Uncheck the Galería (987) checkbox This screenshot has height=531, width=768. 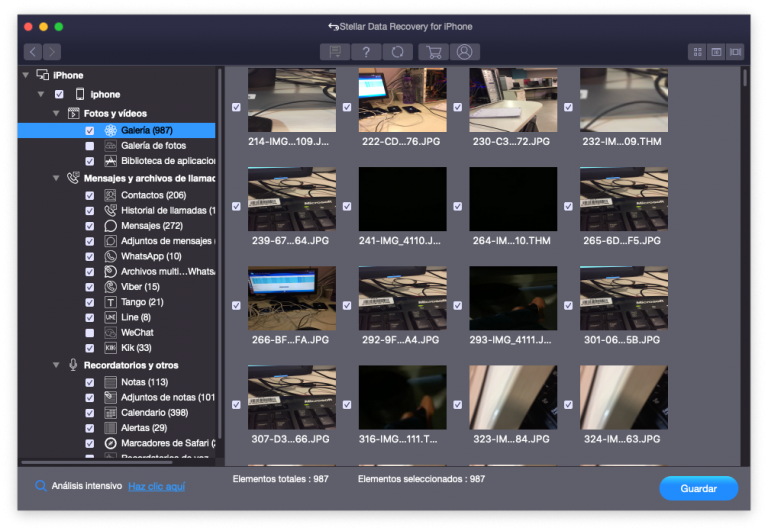tap(90, 130)
